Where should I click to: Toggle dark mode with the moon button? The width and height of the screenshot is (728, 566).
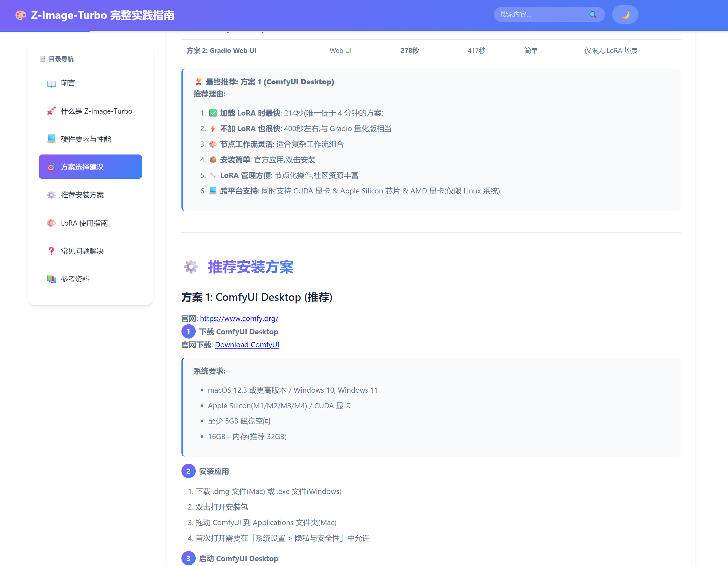point(625,15)
